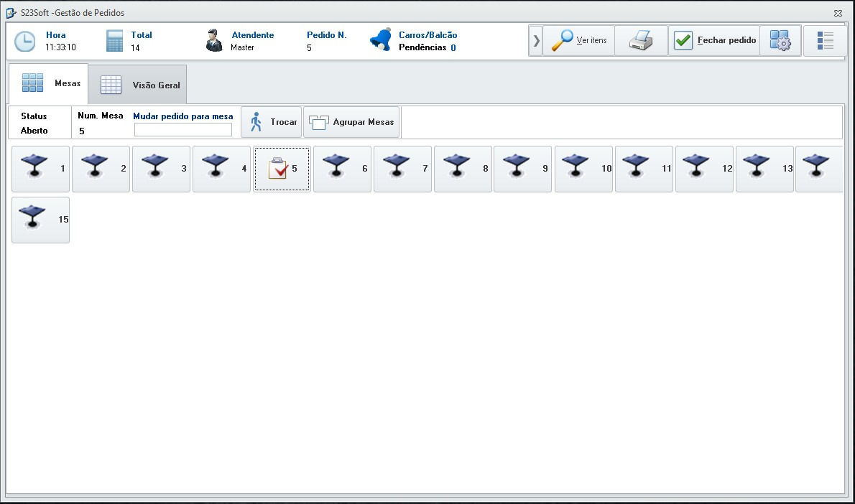855x504 pixels.
Task: Select the Mesas tab
Action: click(49, 84)
